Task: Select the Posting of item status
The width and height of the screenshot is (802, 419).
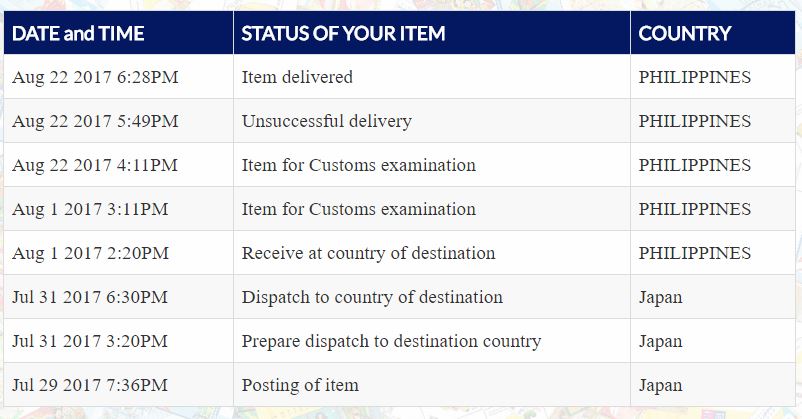Action: 300,385
